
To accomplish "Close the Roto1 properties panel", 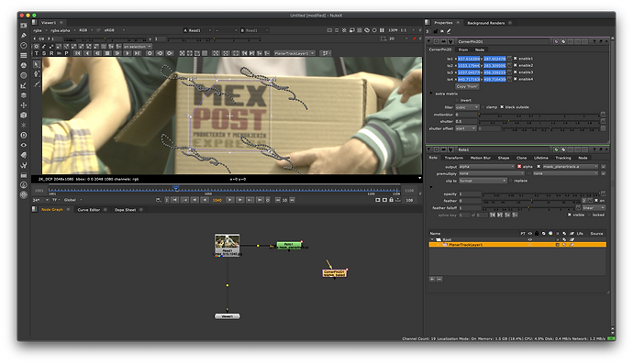I will 606,149.
